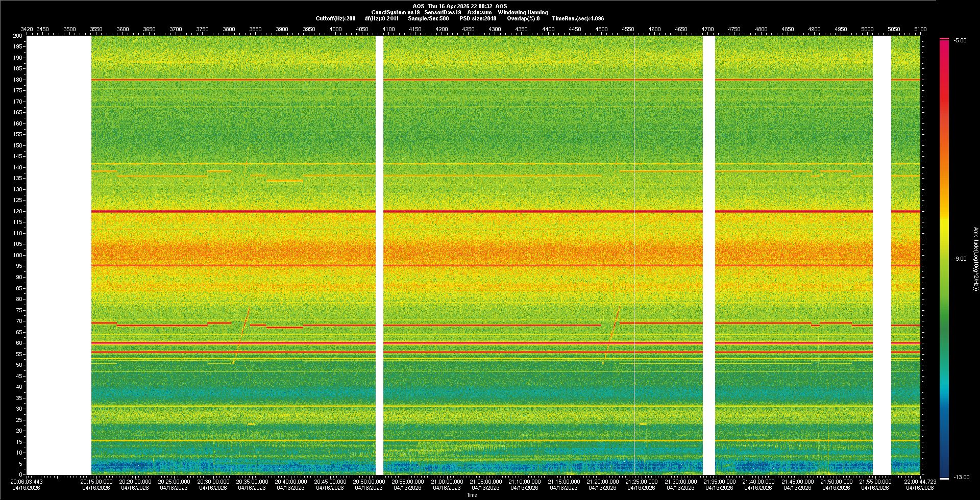Select the 21:35:00.000 time axis label
Image resolution: width=980 pixels, height=500 pixels.
pos(719,482)
